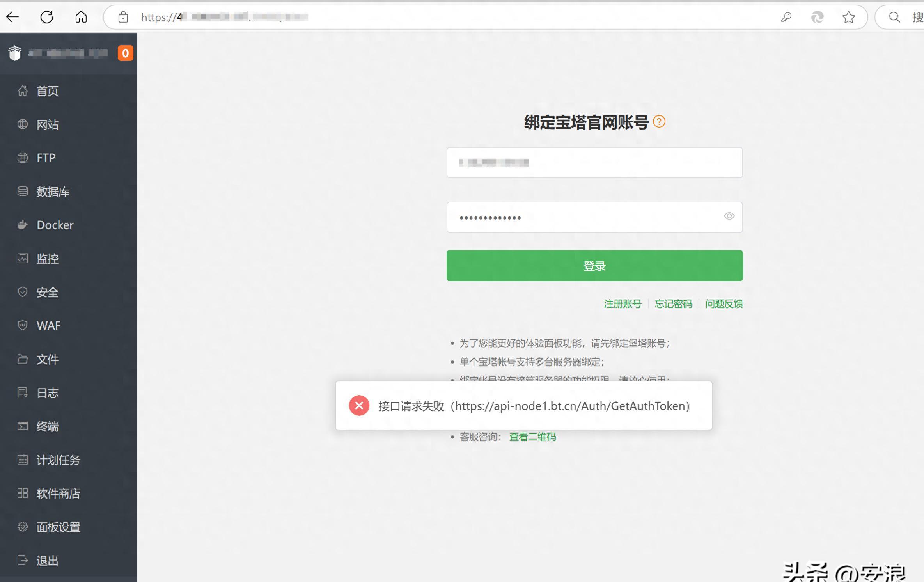Click the green 登录 button

click(x=594, y=266)
